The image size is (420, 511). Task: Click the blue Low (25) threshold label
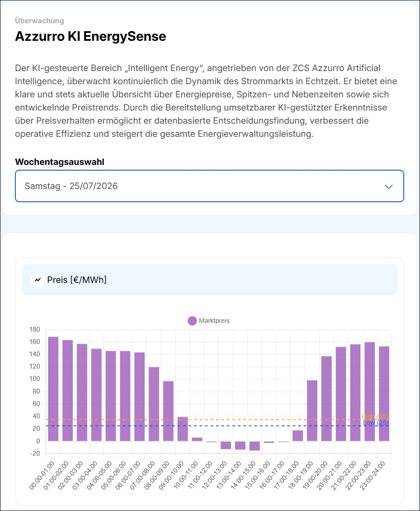pos(376,423)
